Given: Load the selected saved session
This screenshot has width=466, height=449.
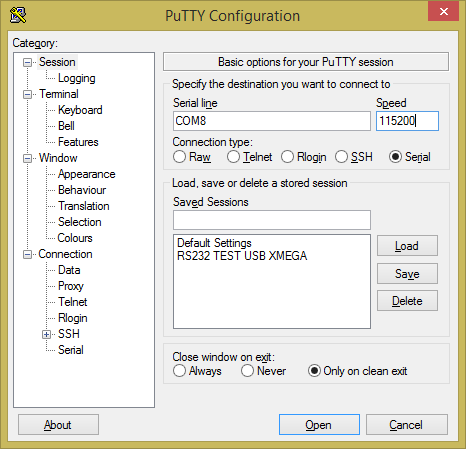Looking at the screenshot, I should click(x=407, y=246).
